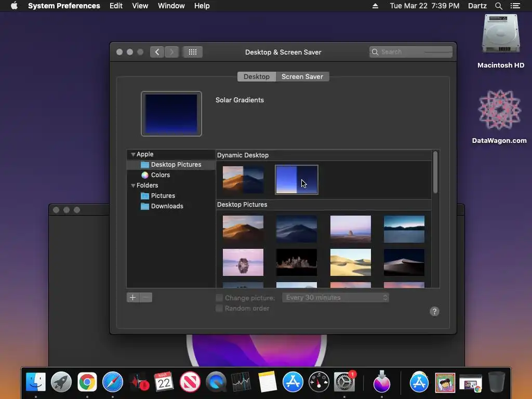Open Install macOS Monterey icon in Dock
The width and height of the screenshot is (532, 399).
pyautogui.click(x=382, y=382)
